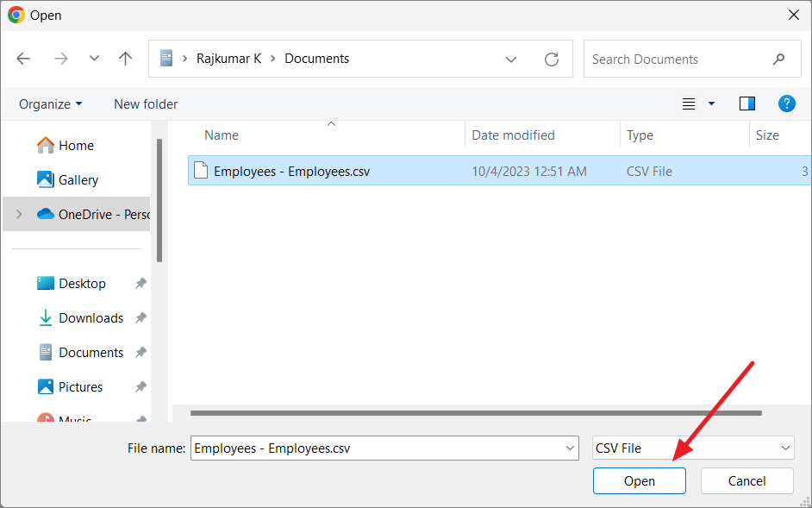The height and width of the screenshot is (508, 812).
Task: Open the Organize menu
Action: (49, 103)
